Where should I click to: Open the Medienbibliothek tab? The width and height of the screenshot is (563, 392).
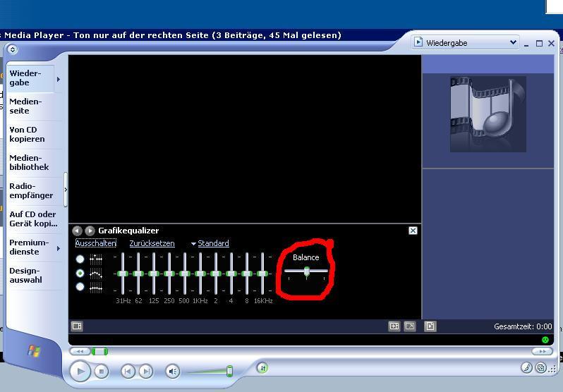click(x=34, y=163)
